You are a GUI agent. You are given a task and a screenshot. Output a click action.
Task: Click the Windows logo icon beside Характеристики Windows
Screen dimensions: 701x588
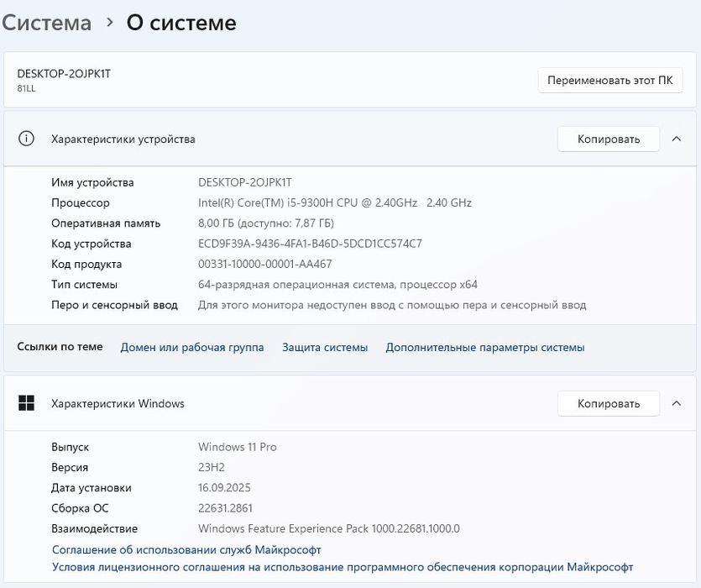[x=26, y=402]
